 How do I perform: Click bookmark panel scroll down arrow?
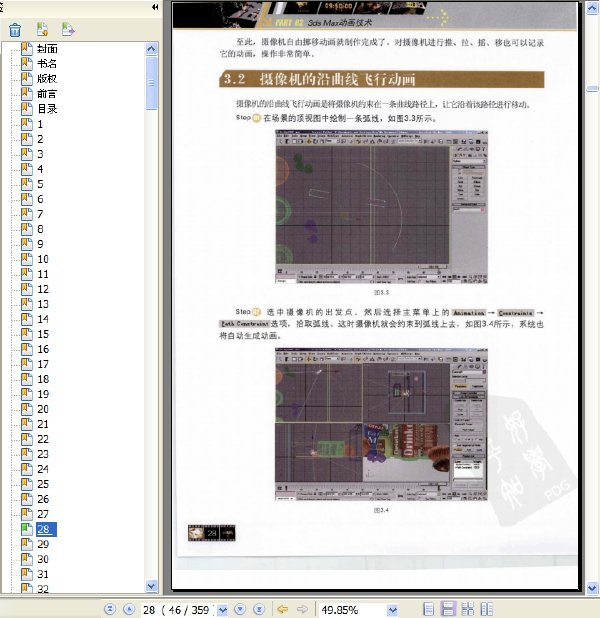[x=151, y=586]
